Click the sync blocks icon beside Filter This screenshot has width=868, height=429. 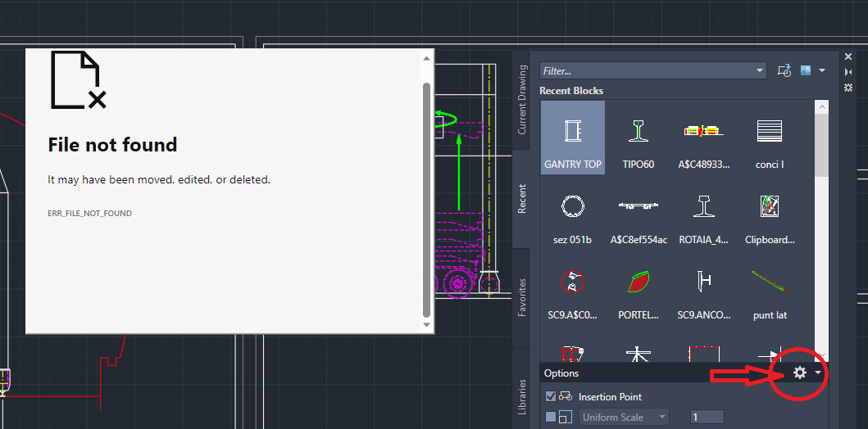coord(784,71)
